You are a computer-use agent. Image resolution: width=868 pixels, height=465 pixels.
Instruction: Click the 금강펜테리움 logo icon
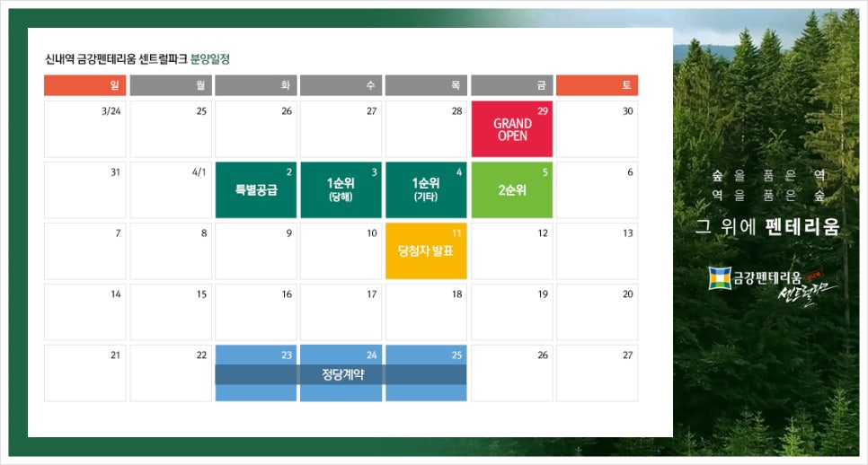tap(720, 277)
